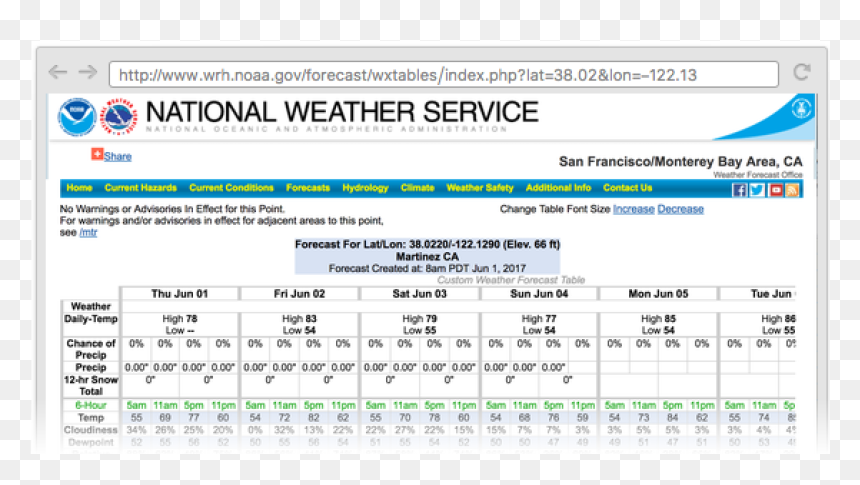Click the NATIONAL WEATHER SERVICE title
Screen dimensions: 860x485
tap(342, 112)
